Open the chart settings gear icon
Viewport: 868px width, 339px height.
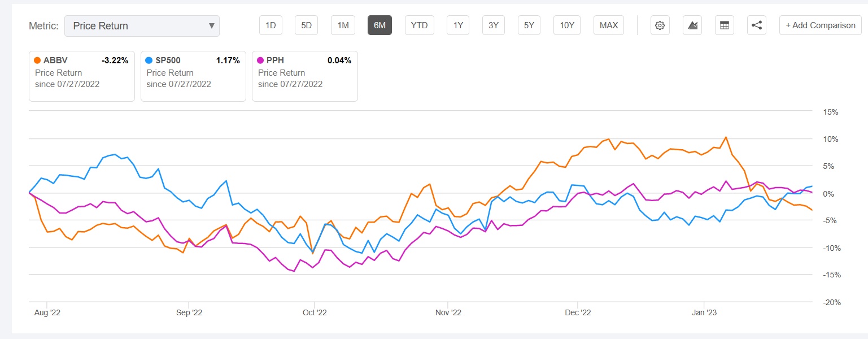659,25
